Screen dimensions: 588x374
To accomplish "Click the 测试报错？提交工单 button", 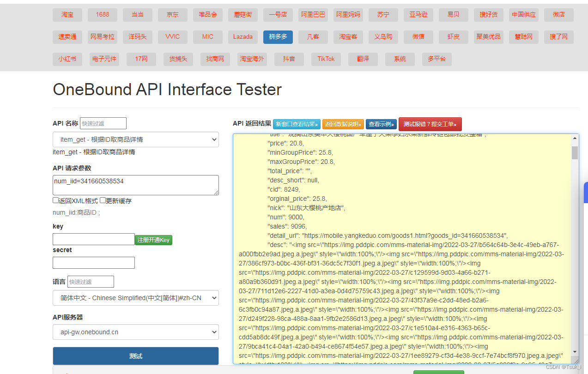I will tap(430, 124).
